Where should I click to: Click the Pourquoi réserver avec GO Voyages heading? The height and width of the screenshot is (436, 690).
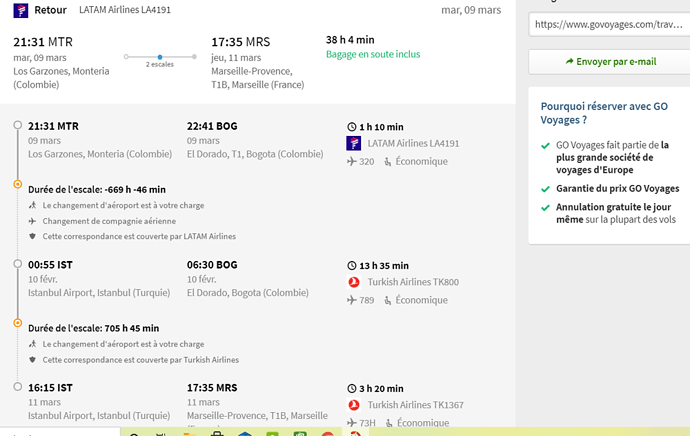pyautogui.click(x=604, y=113)
